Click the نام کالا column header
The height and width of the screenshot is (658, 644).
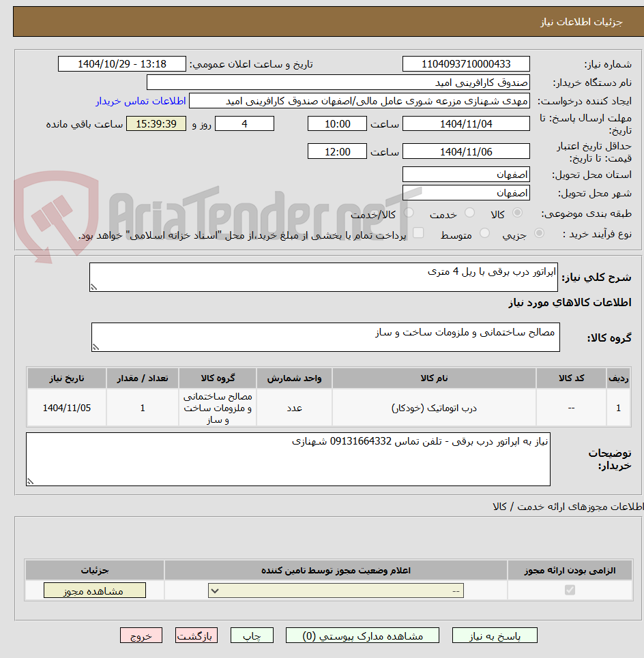pyautogui.click(x=434, y=378)
